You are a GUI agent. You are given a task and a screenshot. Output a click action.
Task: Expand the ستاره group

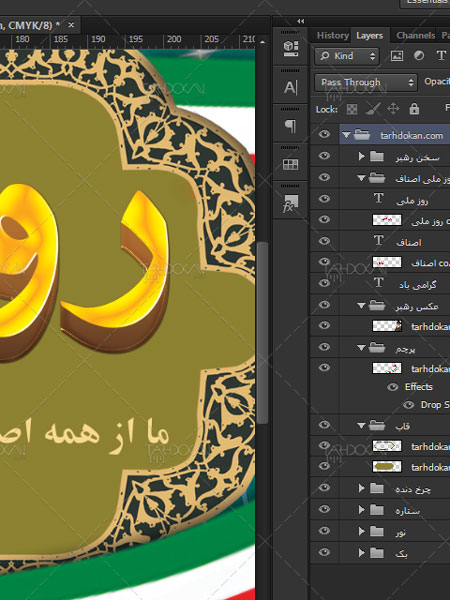coord(361,510)
